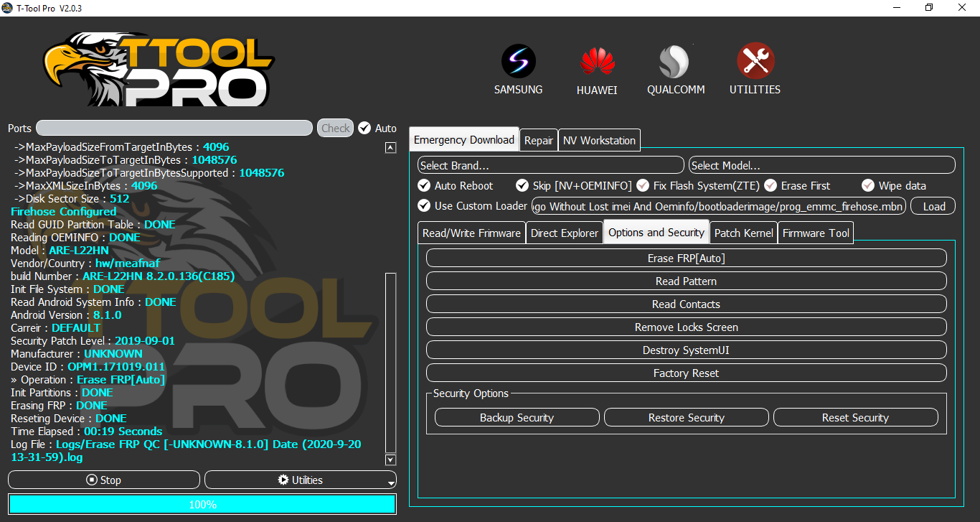980x522 pixels.
Task: Click the Device ID OPM1.171019.011 line
Action: 88,367
